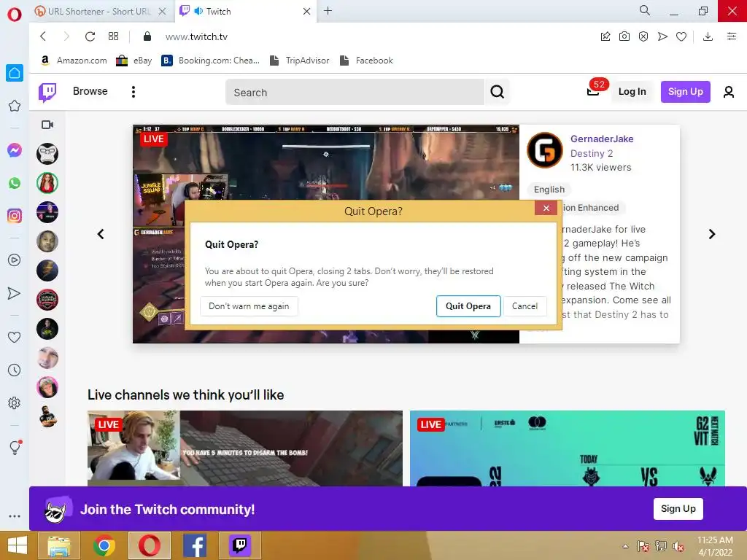Open bookmarks star in Opera sidebar
Image resolution: width=747 pixels, height=560 pixels.
(x=15, y=106)
